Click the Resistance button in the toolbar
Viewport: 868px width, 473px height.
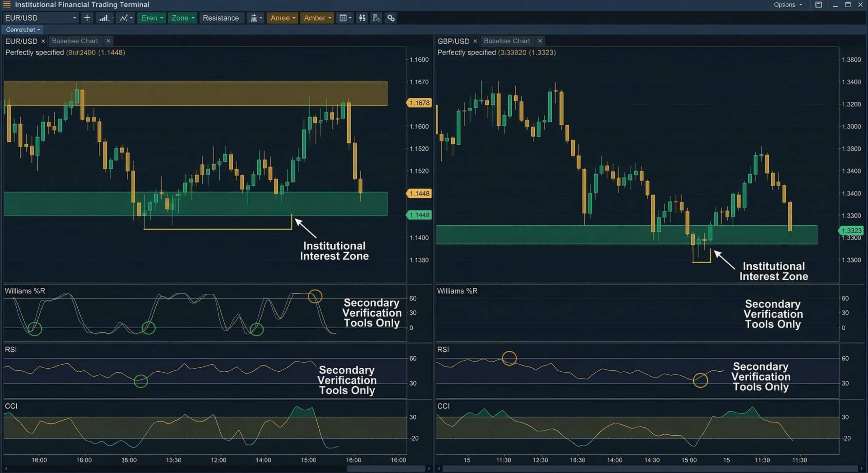[x=221, y=18]
